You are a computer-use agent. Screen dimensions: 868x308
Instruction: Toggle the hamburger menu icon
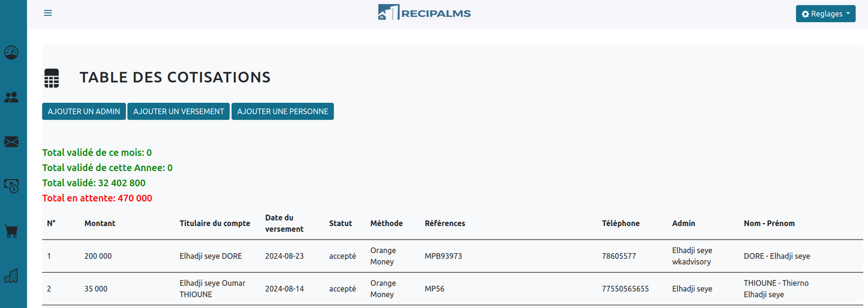[x=48, y=13]
